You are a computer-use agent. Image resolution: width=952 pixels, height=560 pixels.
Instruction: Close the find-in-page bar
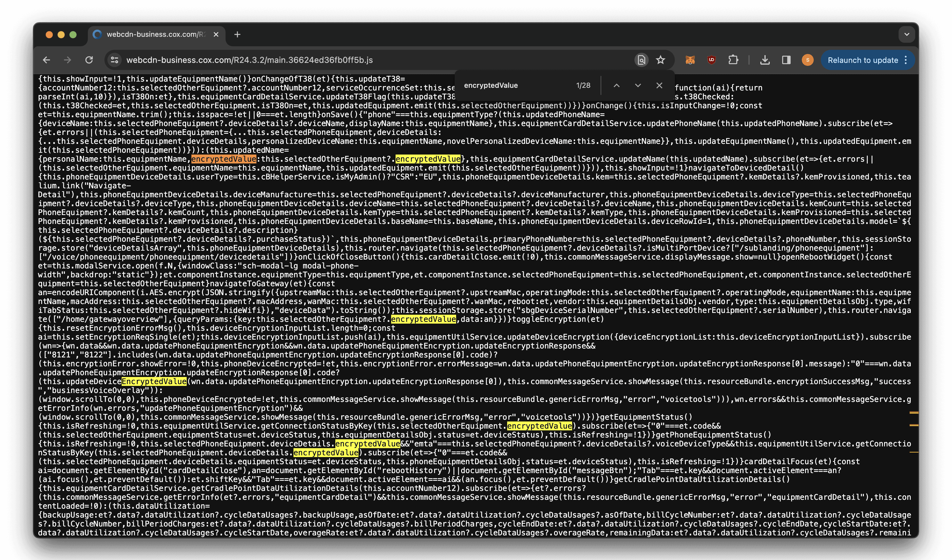[659, 85]
